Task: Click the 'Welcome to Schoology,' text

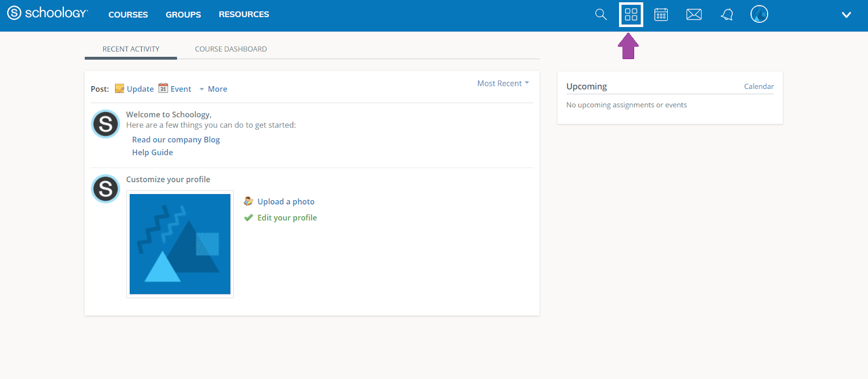Action: pos(169,114)
